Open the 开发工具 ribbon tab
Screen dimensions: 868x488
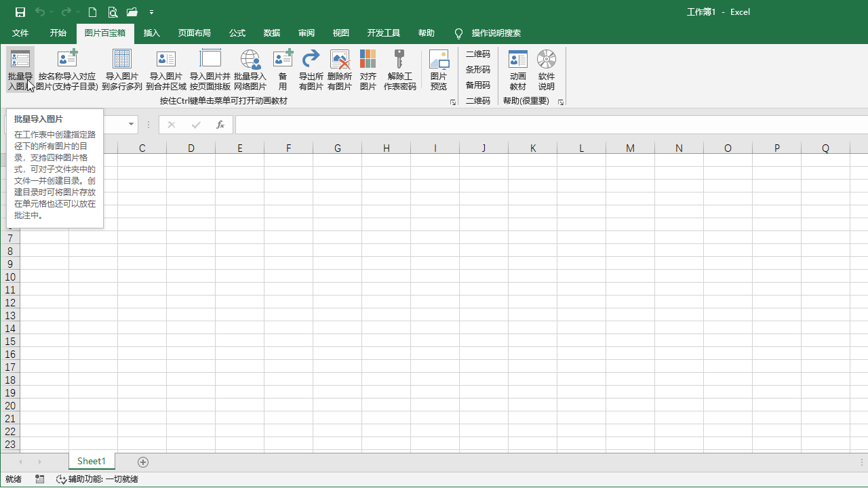point(384,33)
